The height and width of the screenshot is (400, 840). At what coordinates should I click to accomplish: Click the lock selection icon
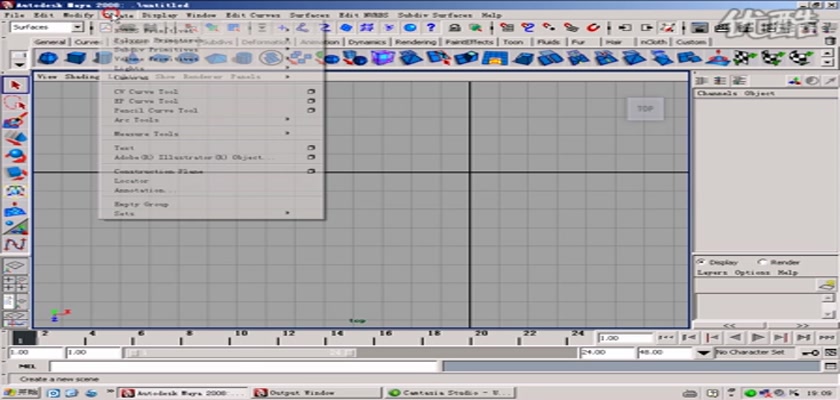pyautogui.click(x=455, y=27)
